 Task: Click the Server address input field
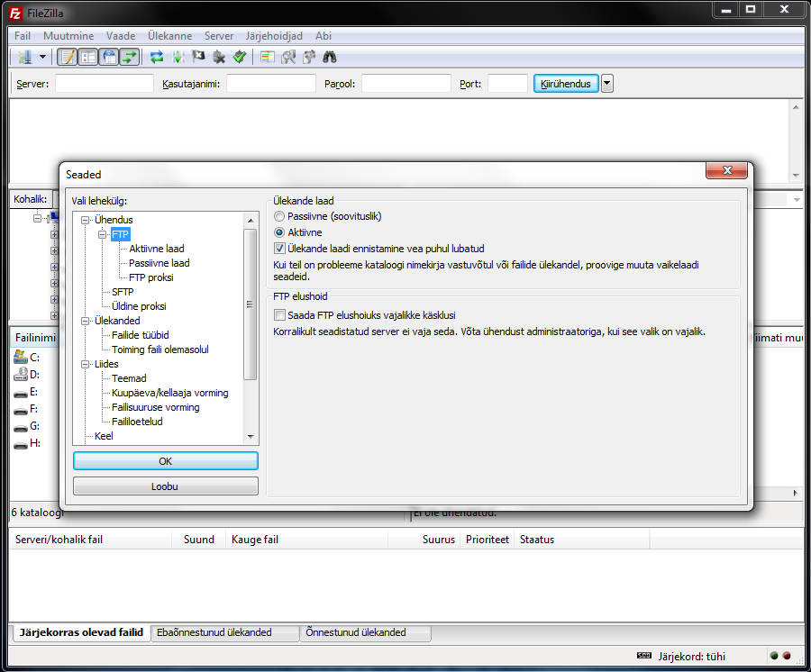click(105, 83)
